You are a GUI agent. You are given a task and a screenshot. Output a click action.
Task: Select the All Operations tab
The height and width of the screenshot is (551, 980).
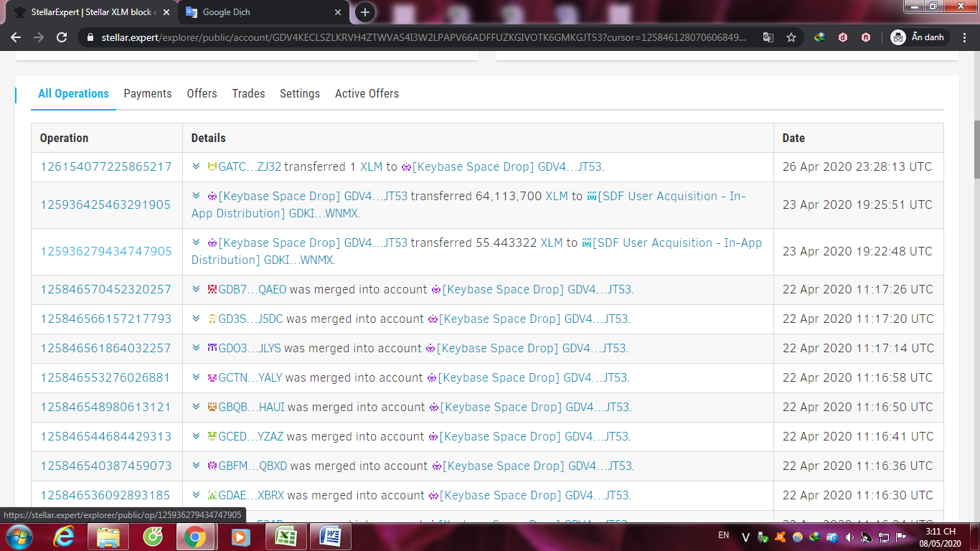[73, 93]
